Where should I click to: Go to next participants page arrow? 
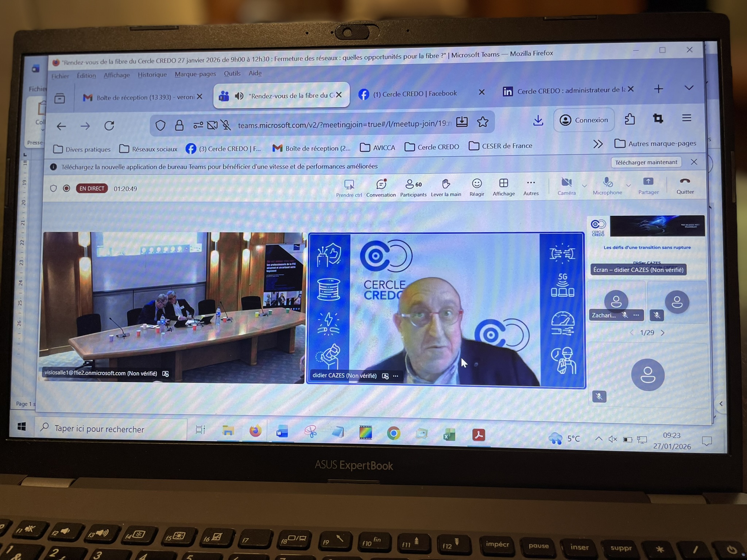pyautogui.click(x=663, y=332)
